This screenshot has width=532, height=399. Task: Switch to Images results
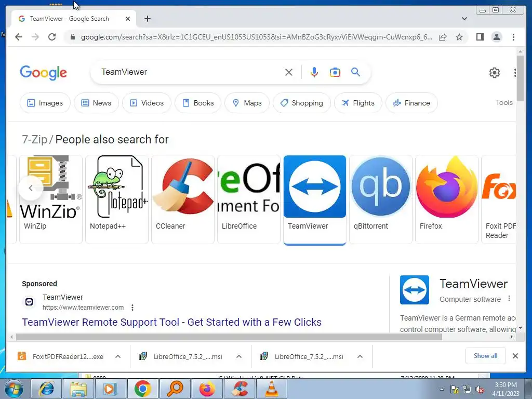[x=45, y=103]
